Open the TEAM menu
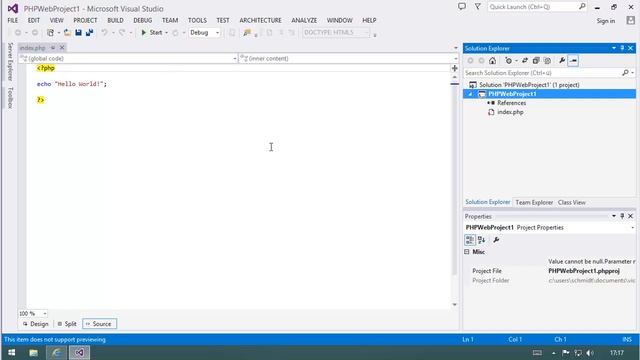Screen dimensions: 640x360 pos(170,20)
